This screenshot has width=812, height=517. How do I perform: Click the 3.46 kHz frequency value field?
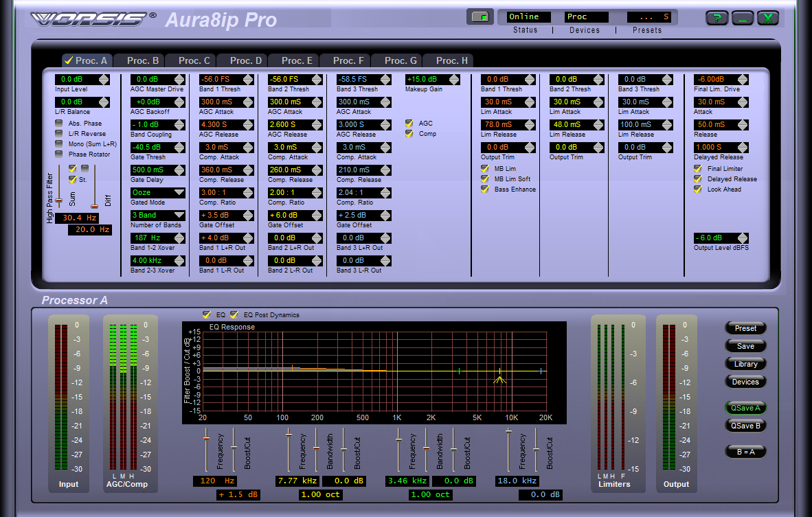coord(407,481)
